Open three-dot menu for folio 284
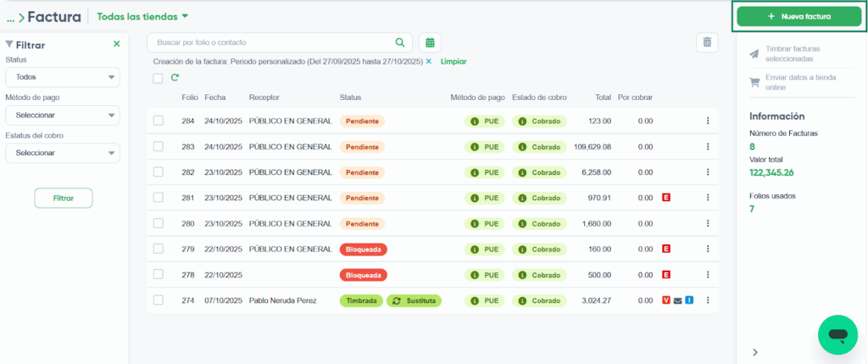868x364 pixels. 708,121
